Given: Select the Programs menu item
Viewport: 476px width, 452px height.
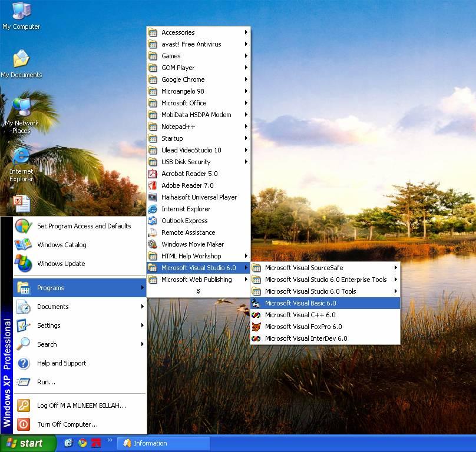Looking at the screenshot, I should click(80, 288).
